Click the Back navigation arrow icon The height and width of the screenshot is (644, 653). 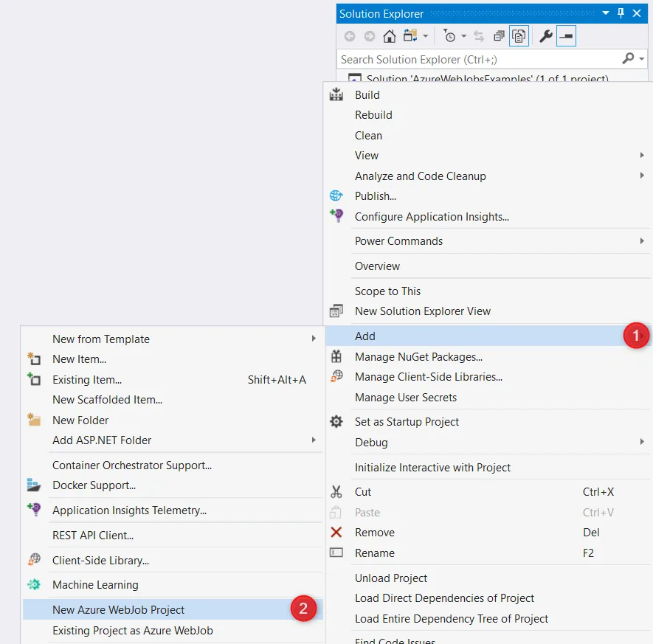(350, 36)
